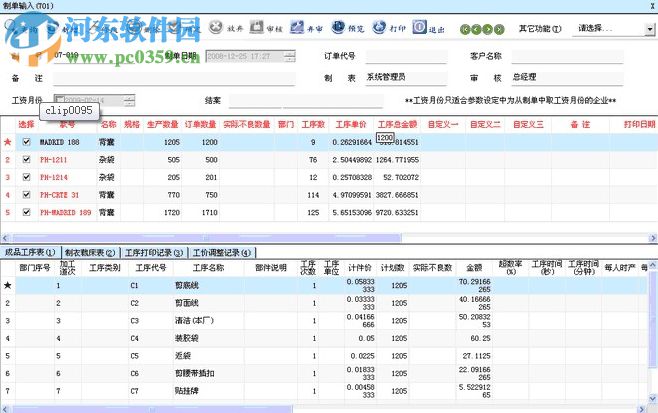Toggle the checkbox inside the 工资月份 date field
The width and height of the screenshot is (658, 413).
tap(60, 100)
